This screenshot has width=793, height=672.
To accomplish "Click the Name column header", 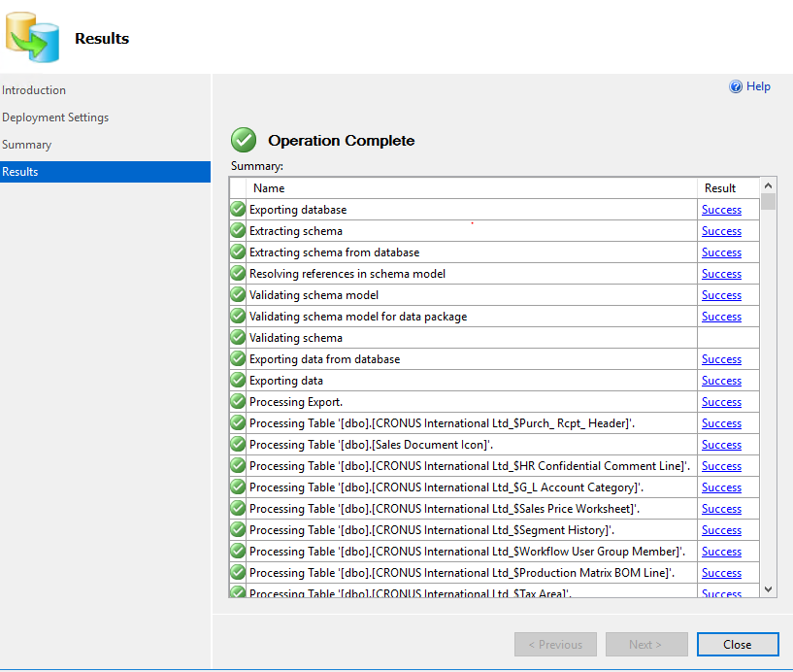I will tap(269, 188).
